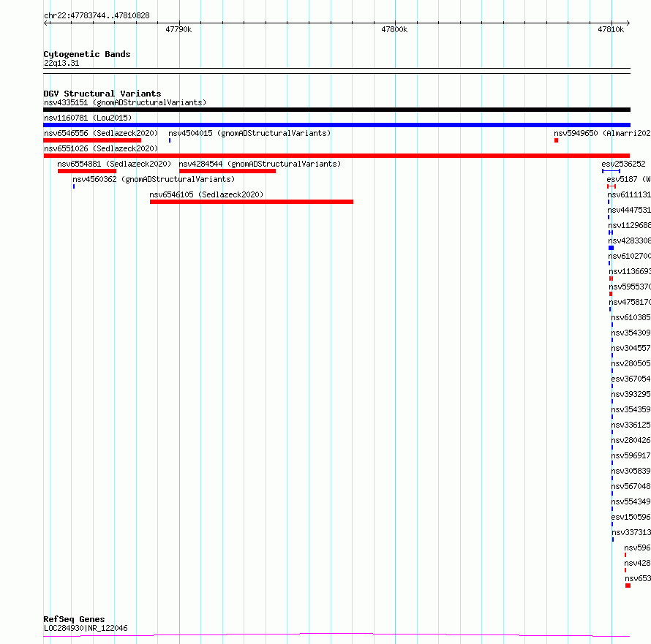The width and height of the screenshot is (651, 644).
Task: Open the nsv4283308 variant label
Action: click(x=629, y=240)
